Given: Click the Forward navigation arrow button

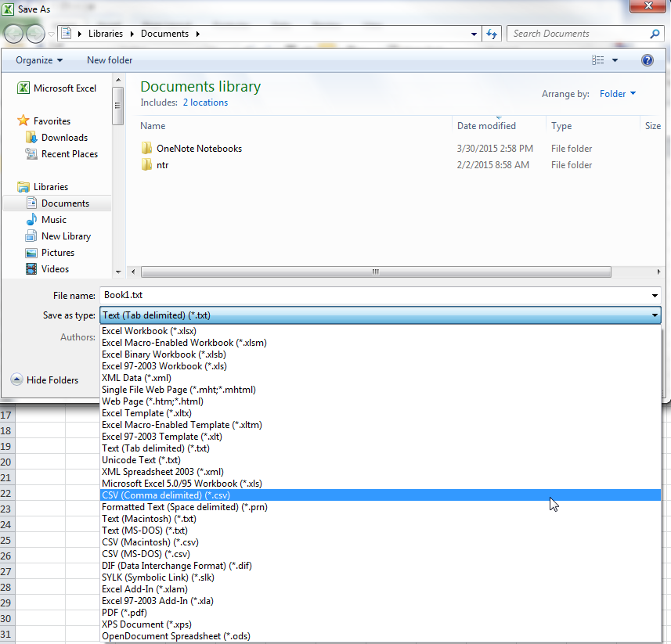Looking at the screenshot, I should [35, 34].
